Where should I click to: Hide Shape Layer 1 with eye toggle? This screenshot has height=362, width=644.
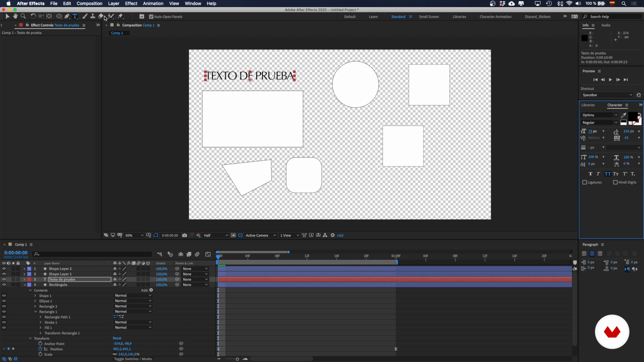coord(4,274)
